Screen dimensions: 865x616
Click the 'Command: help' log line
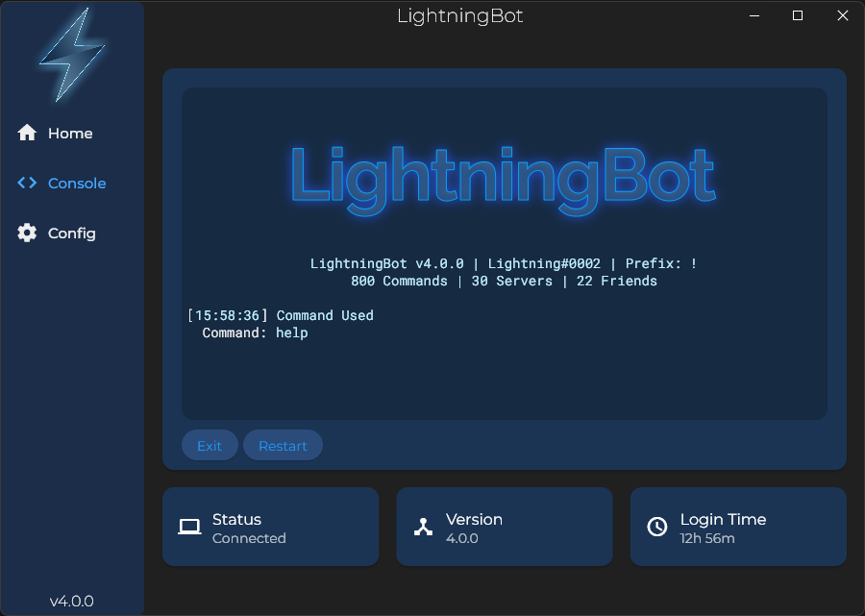coord(255,333)
